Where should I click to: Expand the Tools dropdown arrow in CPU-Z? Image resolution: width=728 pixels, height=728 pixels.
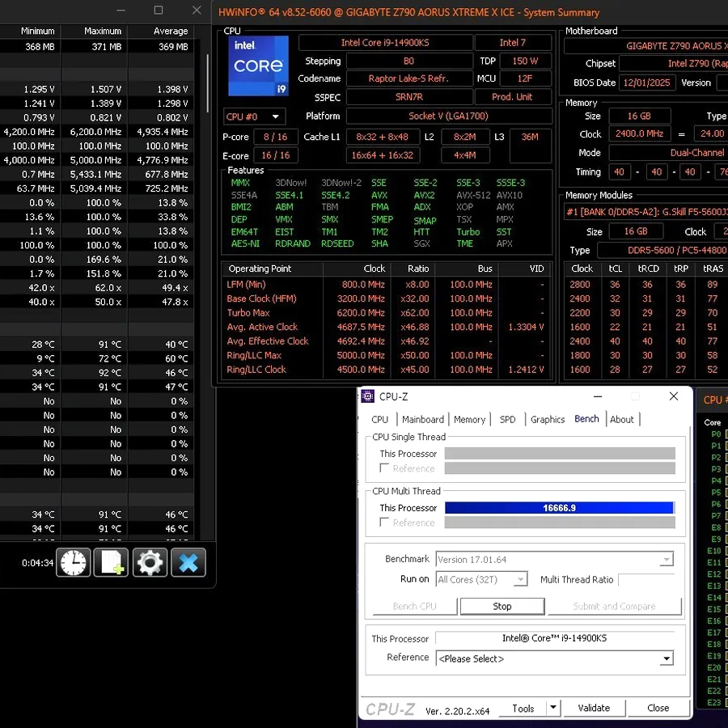(553, 708)
